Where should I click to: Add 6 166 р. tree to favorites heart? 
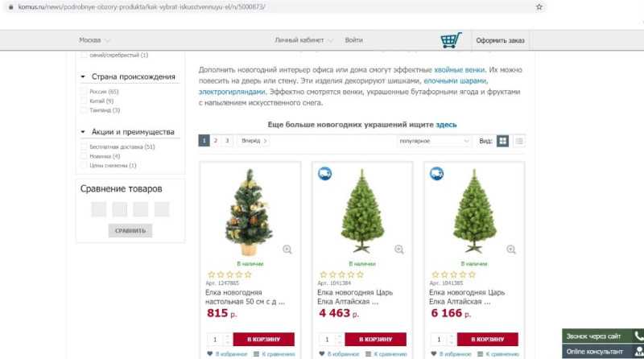click(x=434, y=353)
